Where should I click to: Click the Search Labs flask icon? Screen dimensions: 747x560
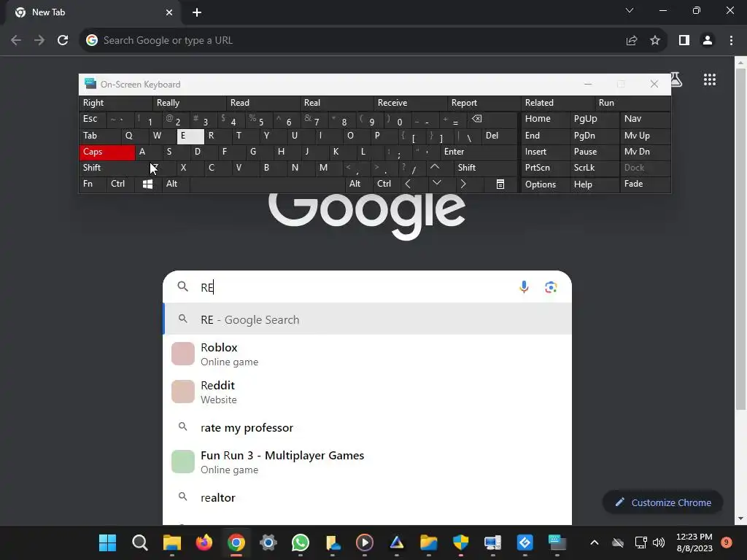pyautogui.click(x=676, y=79)
